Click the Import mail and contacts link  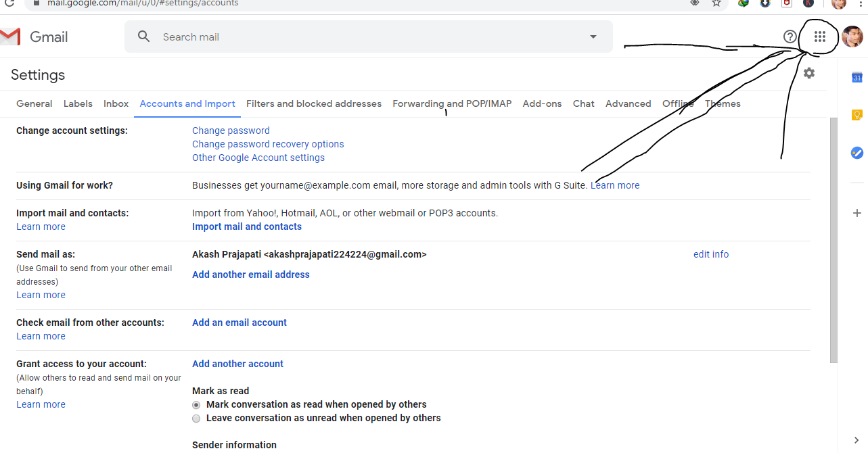(x=247, y=226)
